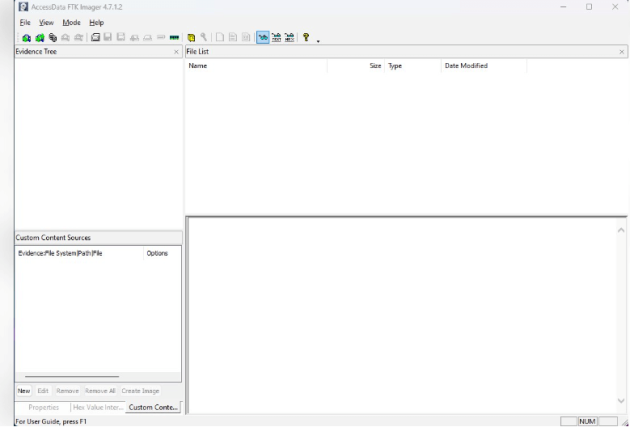This screenshot has width=630, height=427.
Task: Click the Remove Evidence Item icon
Action: [65, 38]
